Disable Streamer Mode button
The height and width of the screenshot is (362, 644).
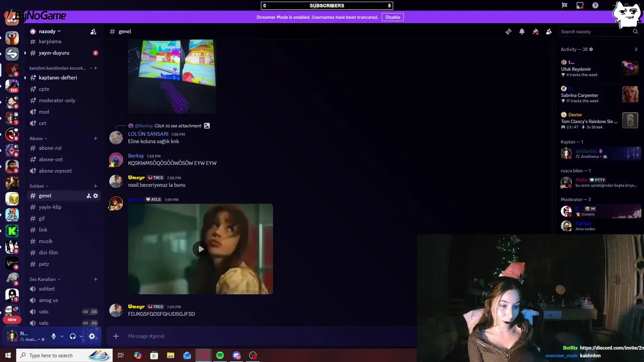[x=392, y=17]
